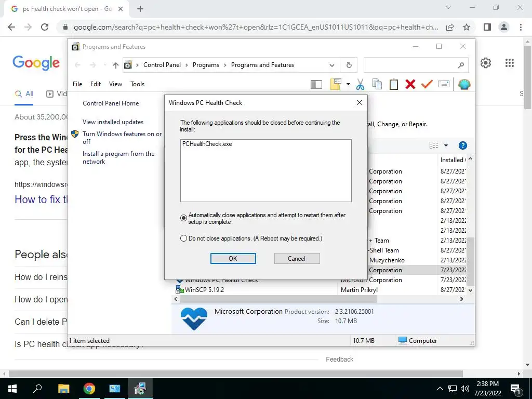Image resolution: width=532 pixels, height=399 pixels.
Task: Open the Edit menu in Programs and Features
Action: point(96,84)
